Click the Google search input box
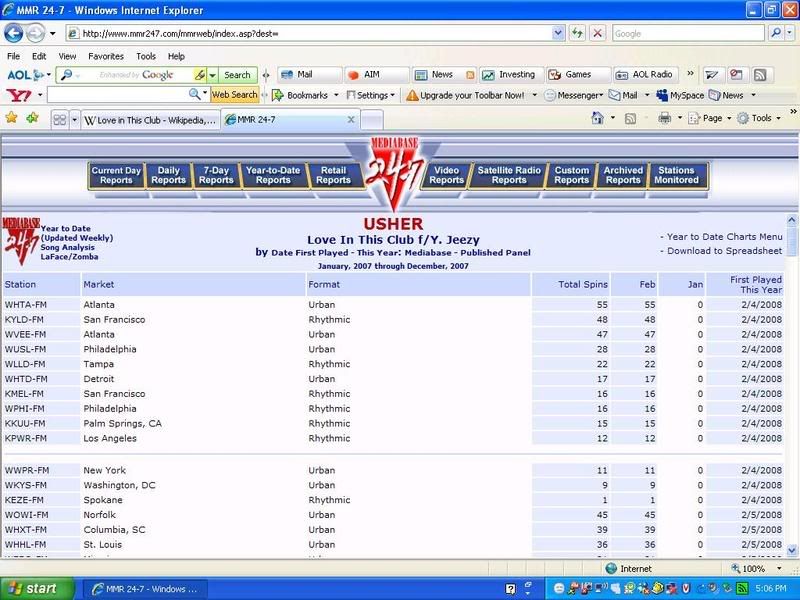The height and width of the screenshot is (600, 800). pos(688,34)
